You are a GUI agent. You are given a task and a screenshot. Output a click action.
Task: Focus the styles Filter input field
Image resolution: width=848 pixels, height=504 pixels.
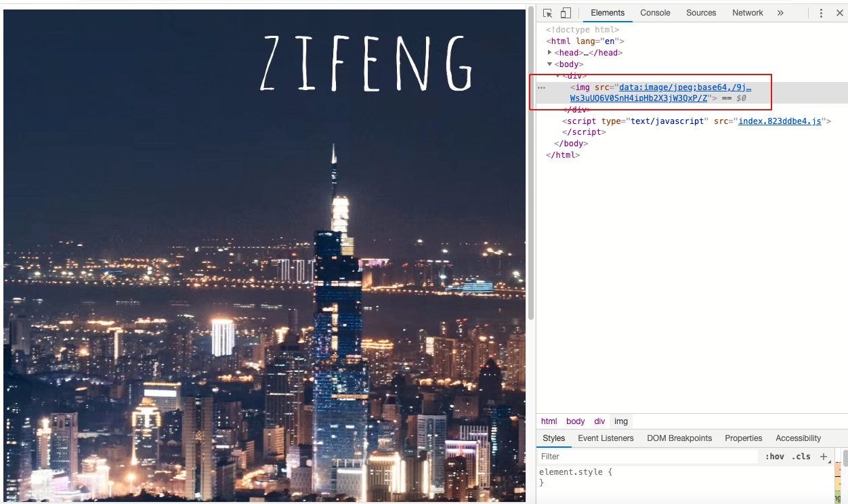[x=648, y=457]
